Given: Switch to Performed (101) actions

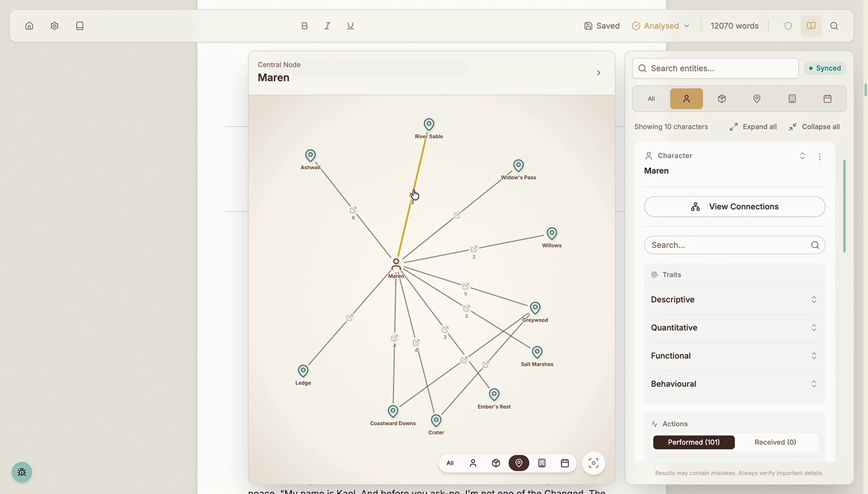Looking at the screenshot, I should (694, 442).
